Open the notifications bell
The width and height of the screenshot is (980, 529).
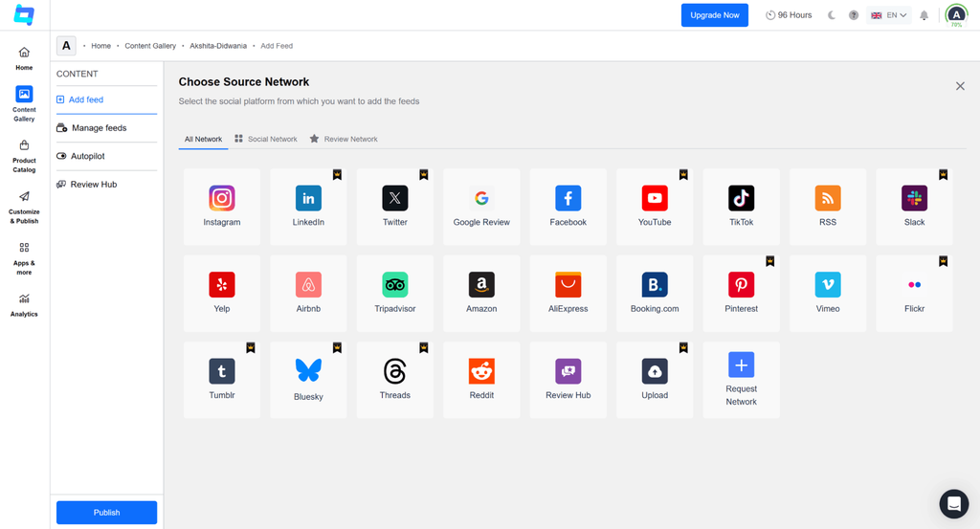tap(924, 15)
